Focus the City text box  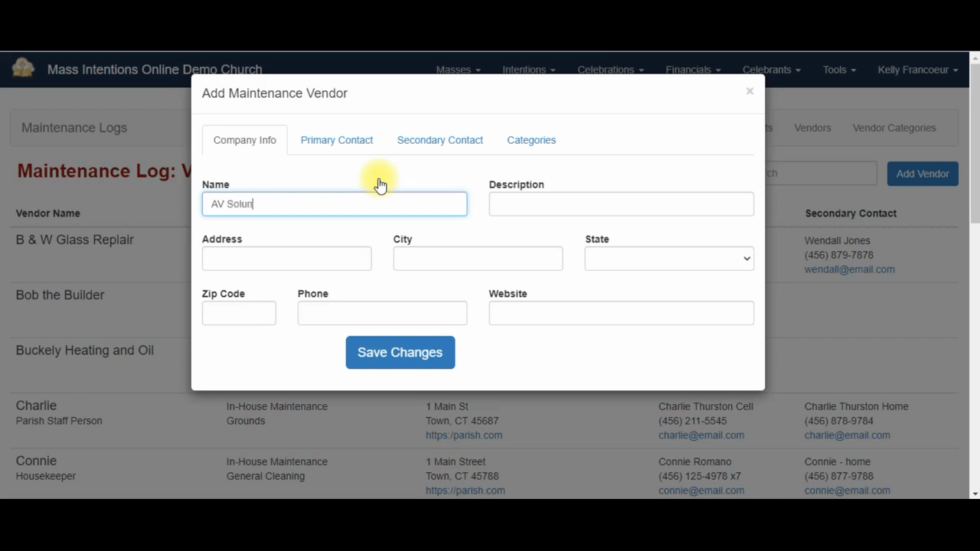[x=478, y=258]
